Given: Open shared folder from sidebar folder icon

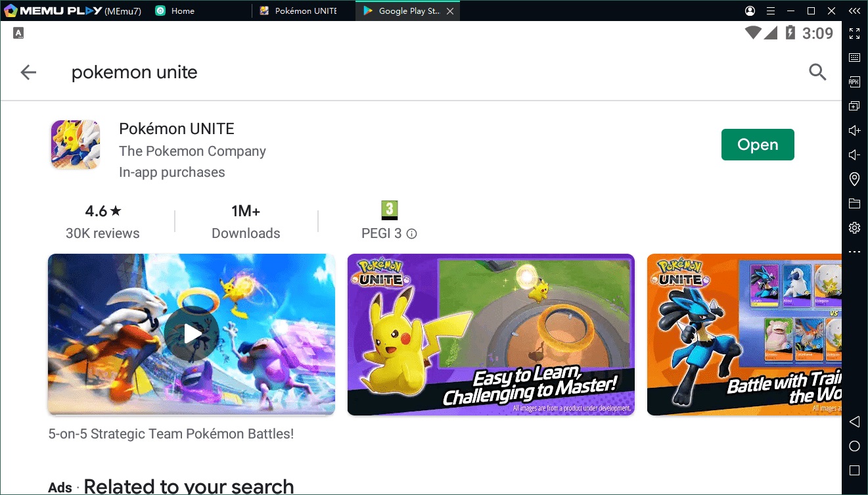Looking at the screenshot, I should pos(854,203).
